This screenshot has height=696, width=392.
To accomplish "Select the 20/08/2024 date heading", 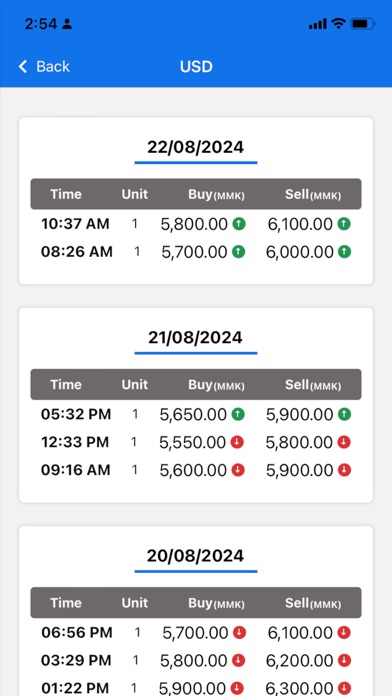I will (196, 555).
